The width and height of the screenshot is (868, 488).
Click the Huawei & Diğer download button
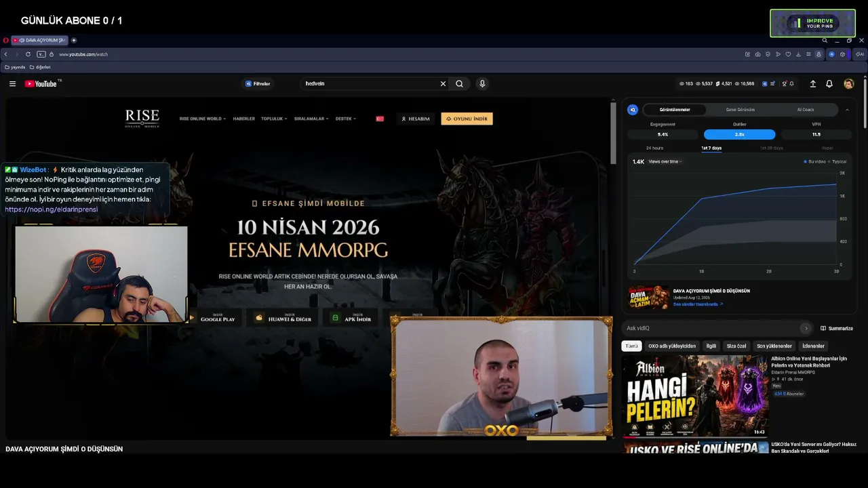[x=284, y=317]
